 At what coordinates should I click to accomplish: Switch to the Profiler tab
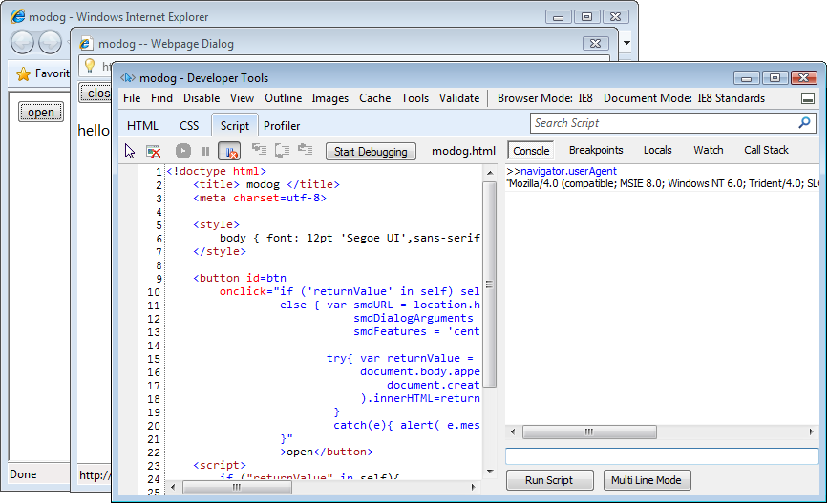282,126
